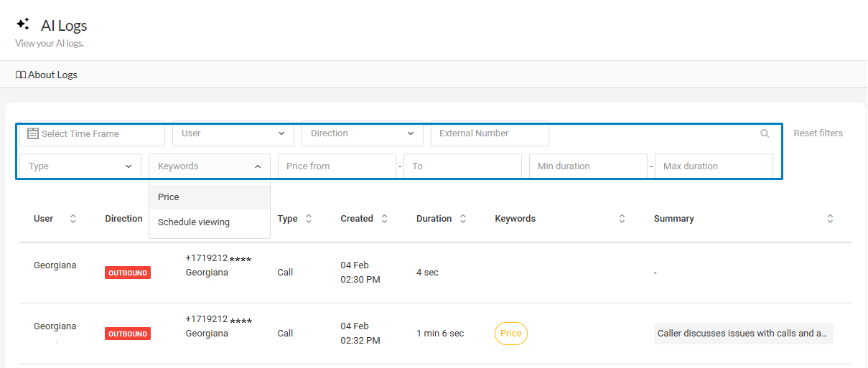The width and height of the screenshot is (868, 368).
Task: Click the User column sort icon
Action: point(73,219)
